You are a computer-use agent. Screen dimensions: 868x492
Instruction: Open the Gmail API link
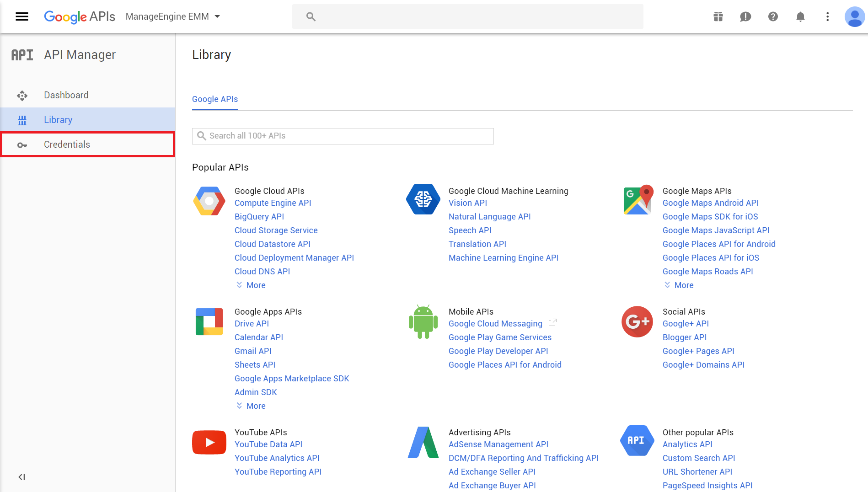253,351
